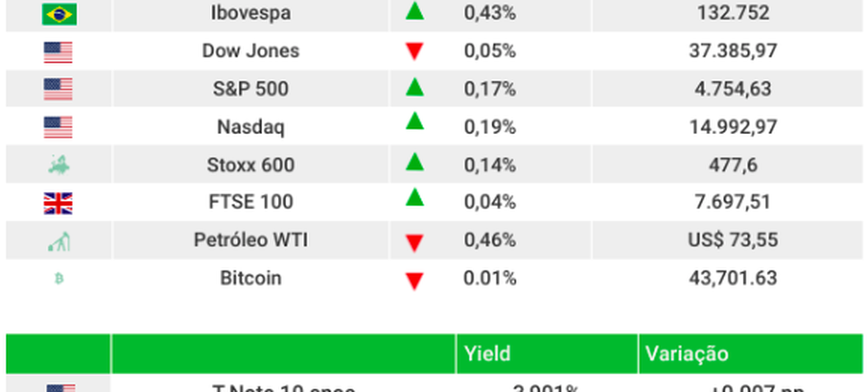
Task: Select the Variação column header
Action: [x=687, y=354]
